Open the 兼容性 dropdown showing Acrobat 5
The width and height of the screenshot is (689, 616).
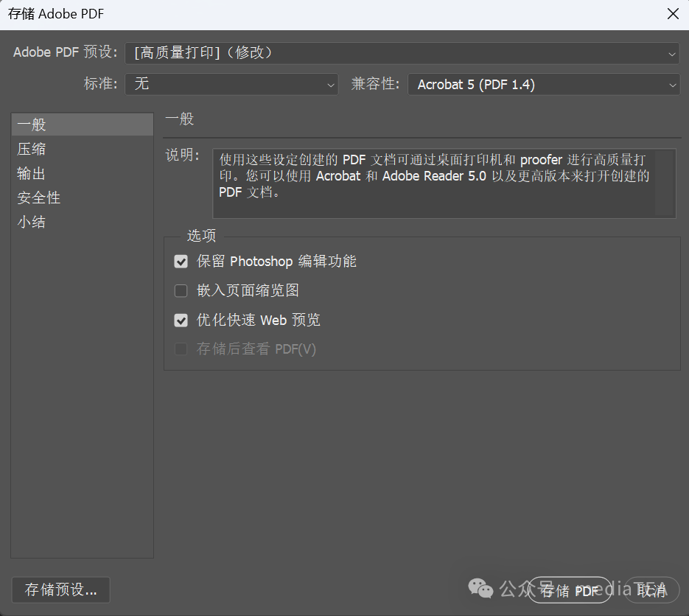(544, 84)
